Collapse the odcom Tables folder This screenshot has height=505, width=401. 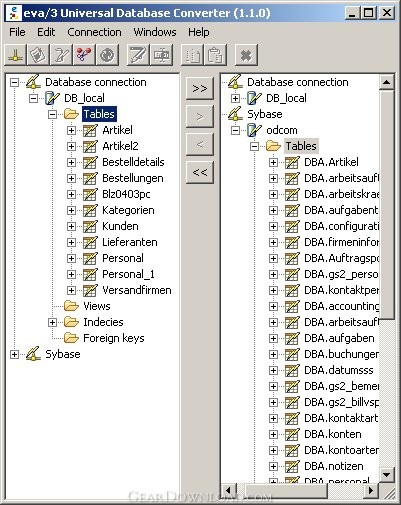click(254, 146)
